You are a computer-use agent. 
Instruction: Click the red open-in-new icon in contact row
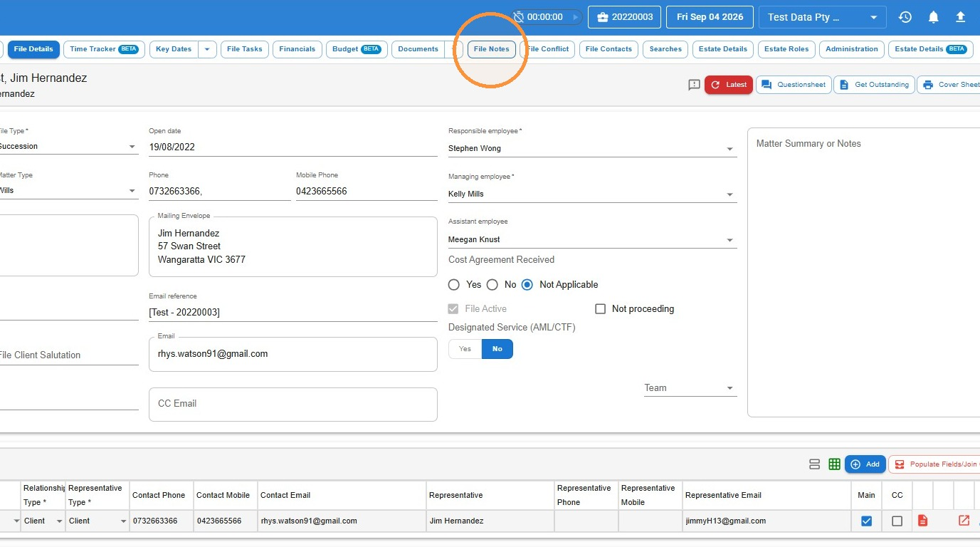964,521
